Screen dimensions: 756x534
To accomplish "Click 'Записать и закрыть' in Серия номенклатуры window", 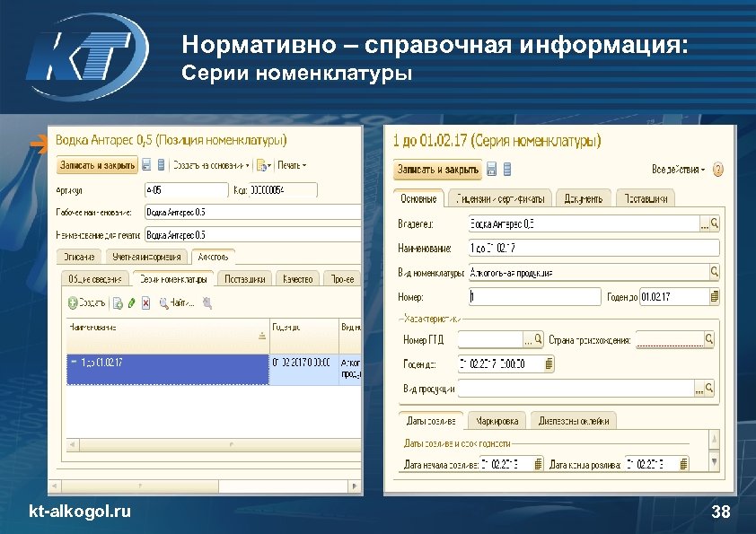I will point(437,170).
